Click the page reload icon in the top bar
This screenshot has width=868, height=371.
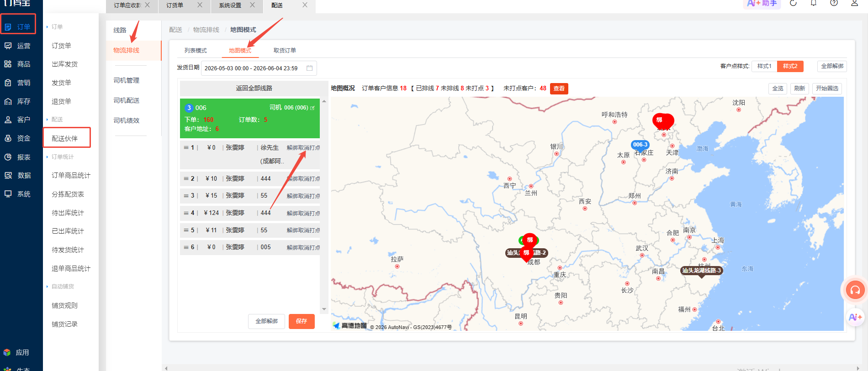pyautogui.click(x=793, y=3)
